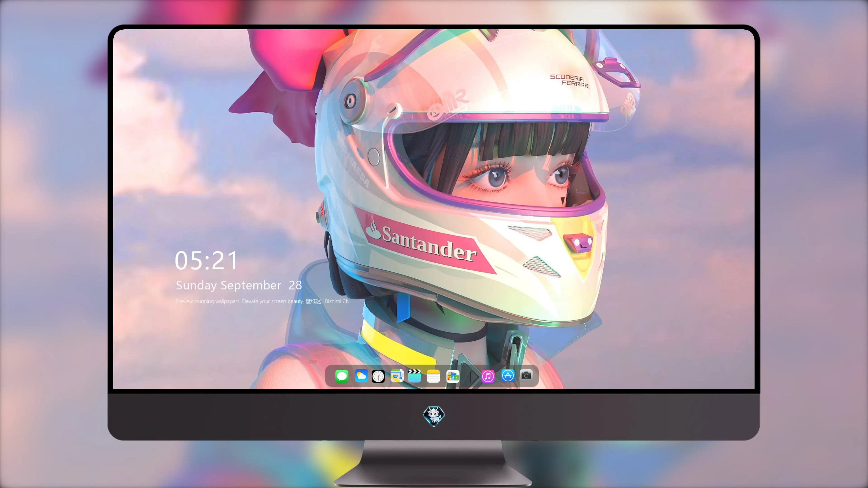Launch the pink iTunes Store dock icon
This screenshot has height=488, width=868.
[x=488, y=376]
